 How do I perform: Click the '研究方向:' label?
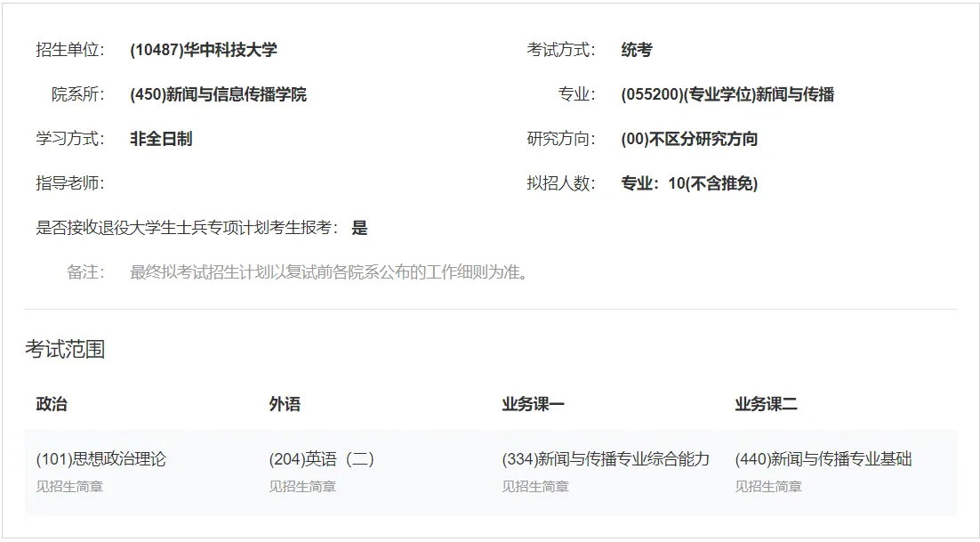tap(560, 139)
